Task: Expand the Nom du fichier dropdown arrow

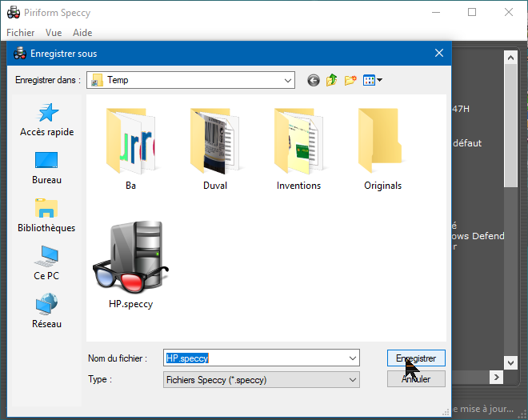Action: pyautogui.click(x=353, y=358)
